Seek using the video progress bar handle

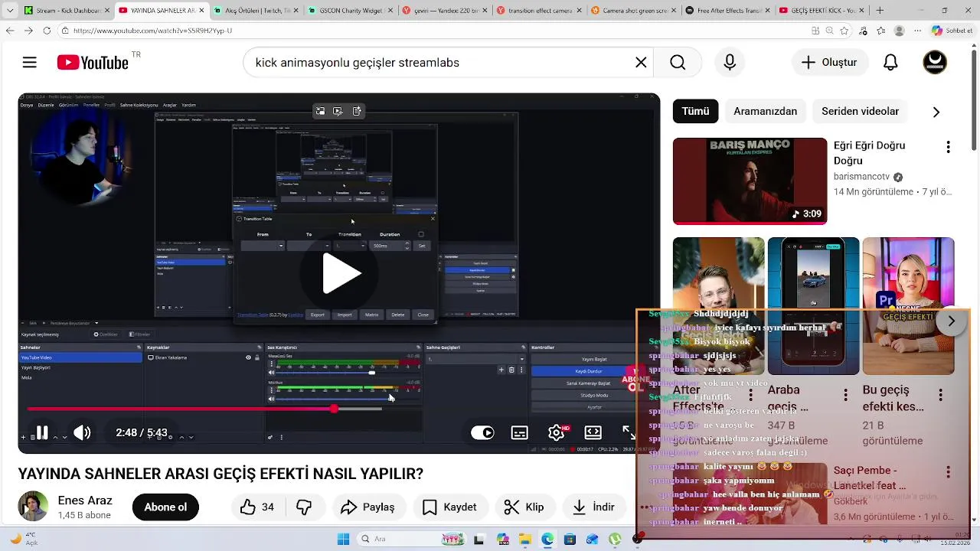click(x=334, y=409)
